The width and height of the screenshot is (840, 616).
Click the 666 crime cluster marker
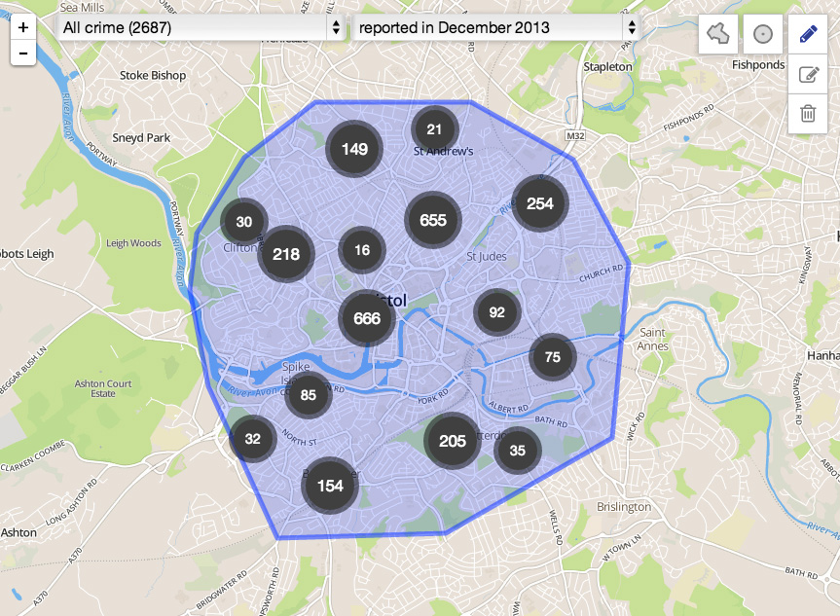point(367,319)
